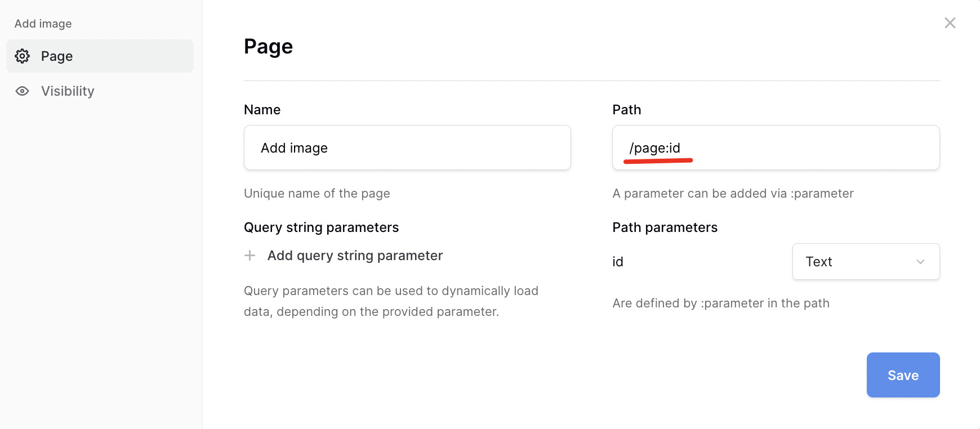The image size is (980, 429).
Task: Click the Page heading text
Action: (268, 46)
